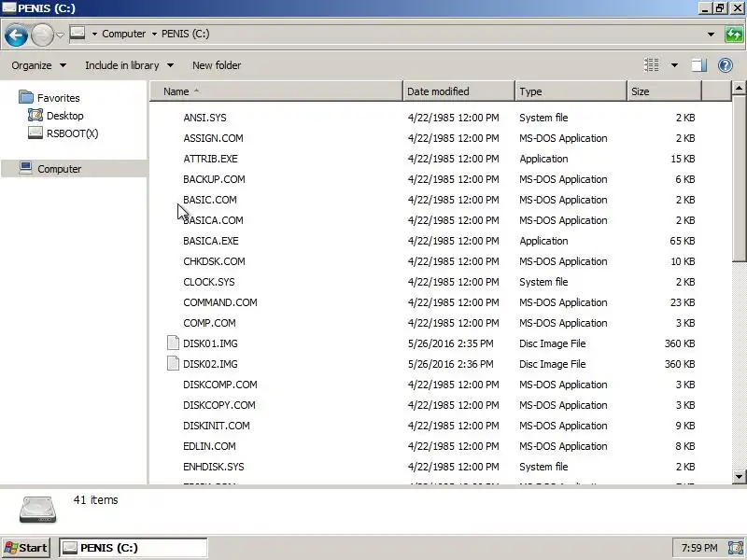Open Help with the question mark icon
The image size is (747, 560).
click(726, 65)
